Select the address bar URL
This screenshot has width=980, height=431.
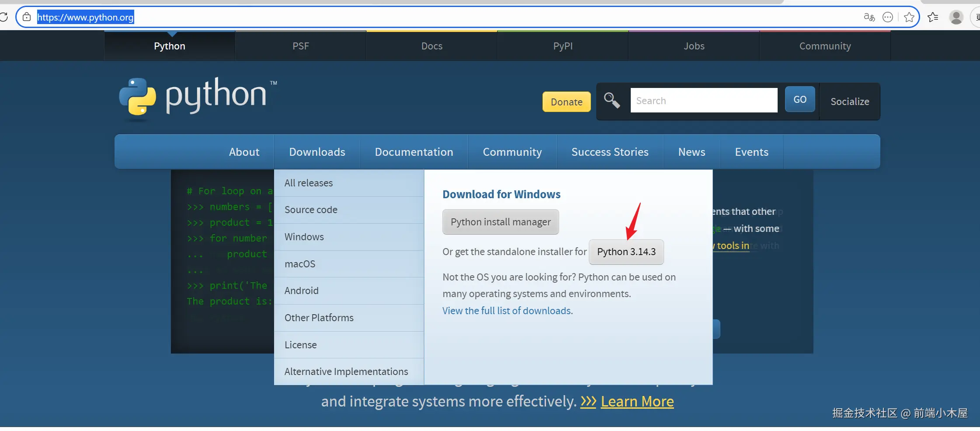tap(86, 17)
